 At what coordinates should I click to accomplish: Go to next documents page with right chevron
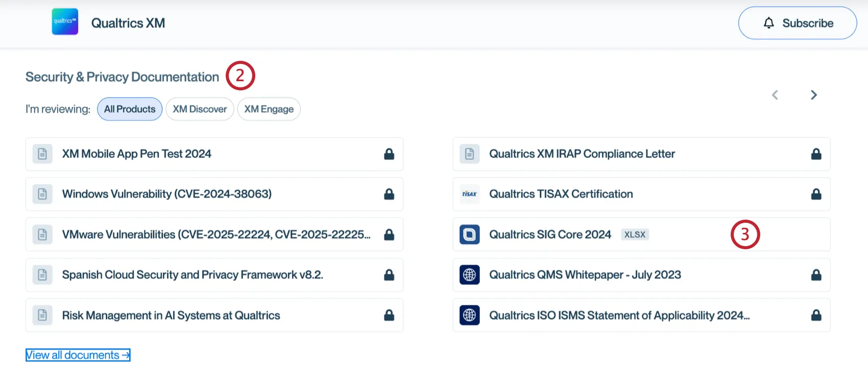814,95
